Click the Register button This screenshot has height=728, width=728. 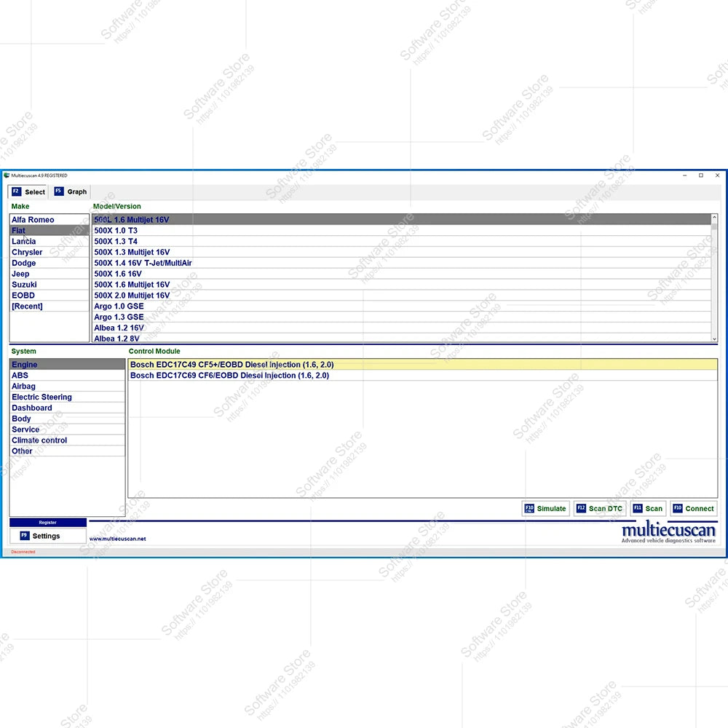[48, 522]
